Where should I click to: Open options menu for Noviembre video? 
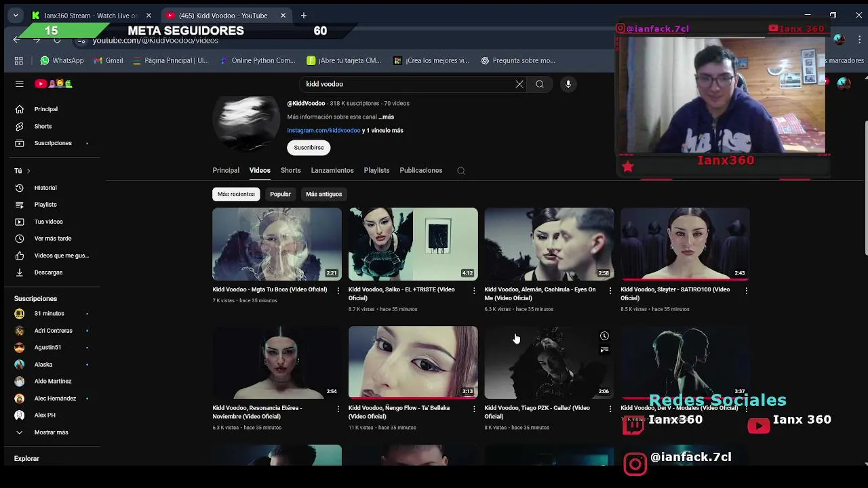tap(338, 409)
